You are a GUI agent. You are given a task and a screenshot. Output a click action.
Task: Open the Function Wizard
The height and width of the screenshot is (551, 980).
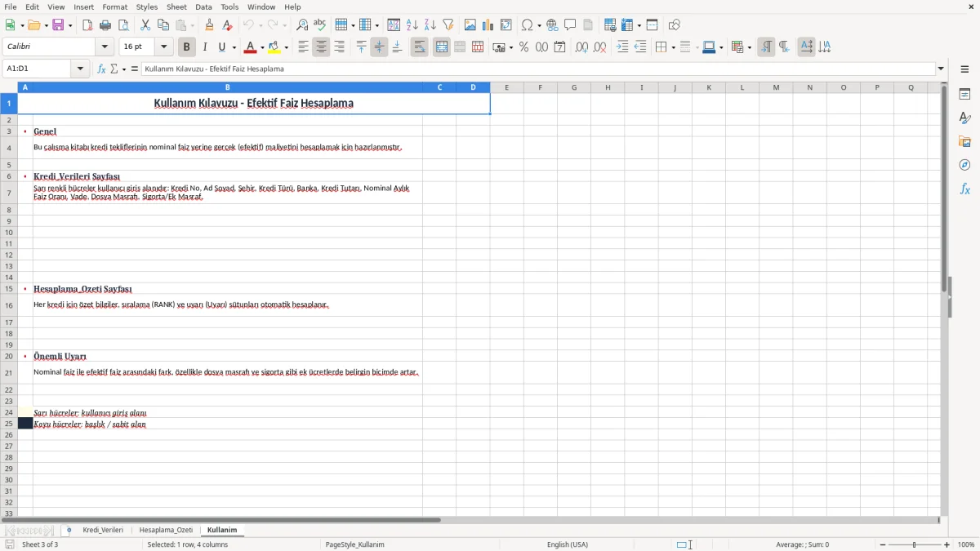(x=101, y=69)
